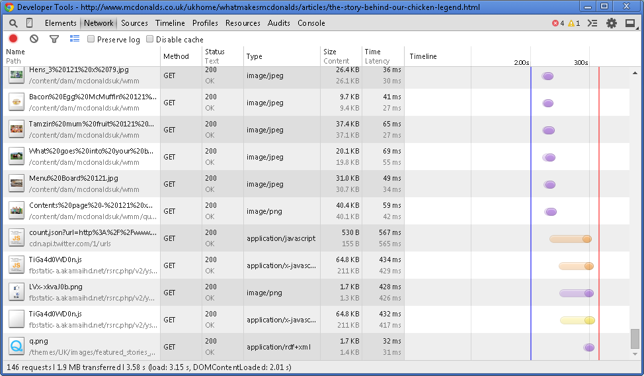Open the Console tab
Screen dimensions: 644x376
point(311,23)
